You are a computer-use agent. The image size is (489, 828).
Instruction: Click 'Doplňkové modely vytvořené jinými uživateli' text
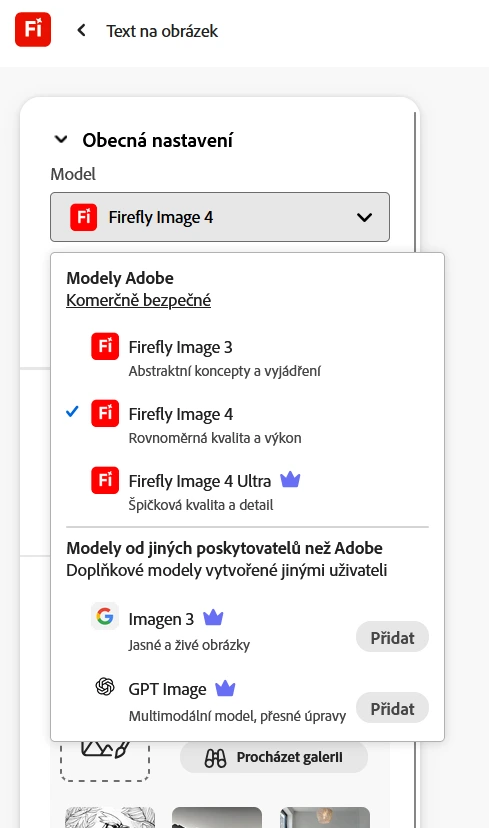point(227,570)
